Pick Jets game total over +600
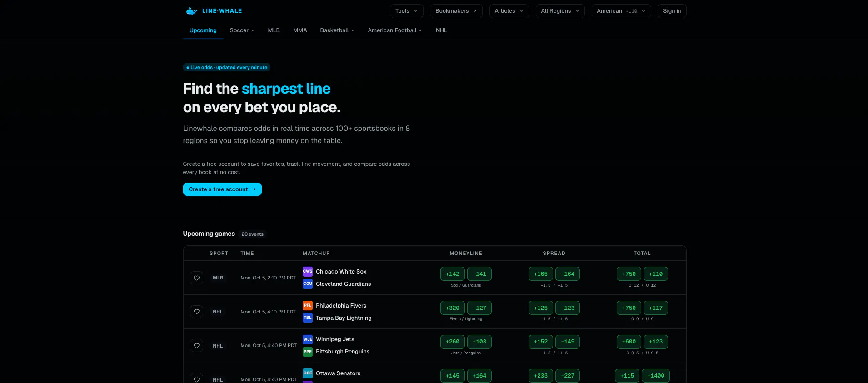 point(629,342)
